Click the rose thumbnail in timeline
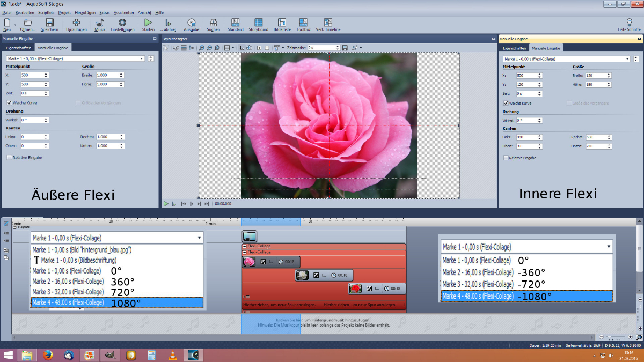644x362 pixels. (249, 262)
